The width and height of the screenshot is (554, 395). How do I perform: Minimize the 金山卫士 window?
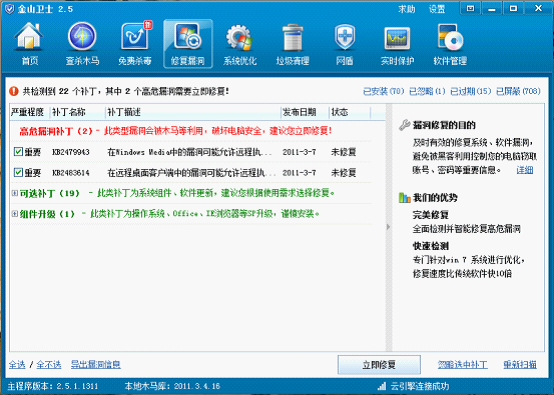point(491,8)
